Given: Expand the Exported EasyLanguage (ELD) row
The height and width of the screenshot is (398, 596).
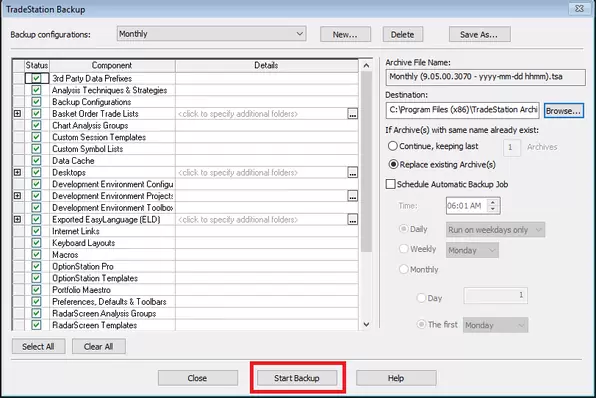Looking at the screenshot, I should (x=17, y=219).
